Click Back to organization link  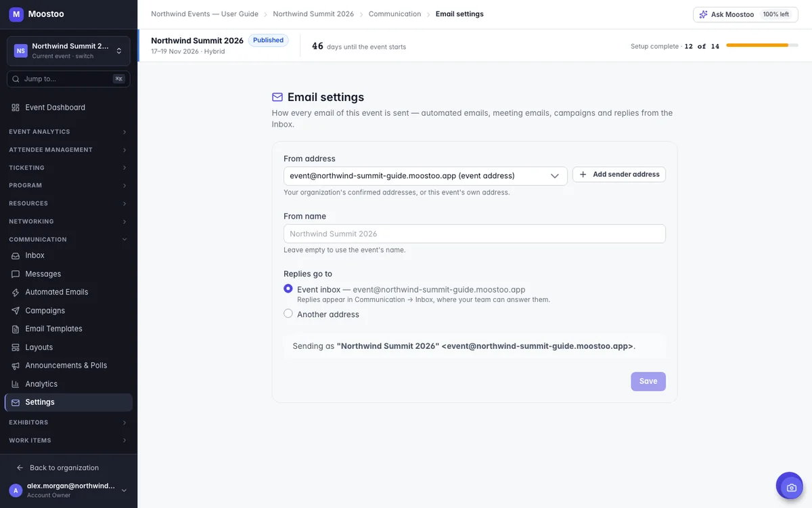[x=64, y=468]
